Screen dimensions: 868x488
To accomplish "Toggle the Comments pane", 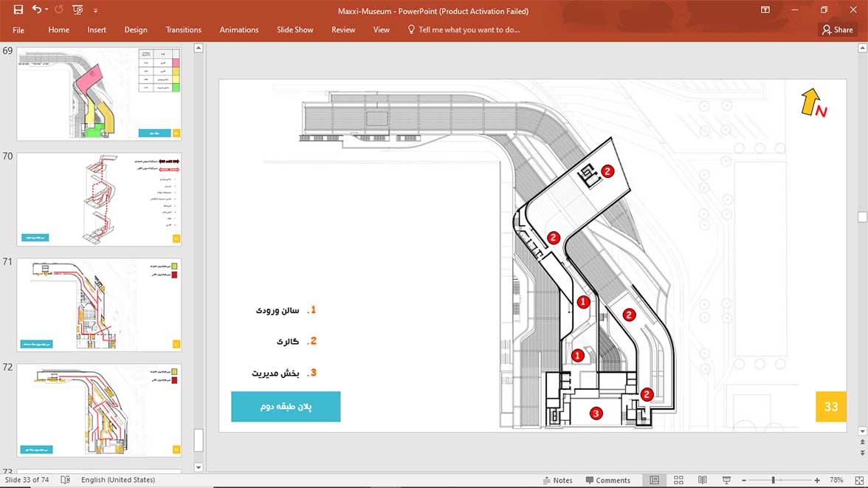I will (x=608, y=480).
